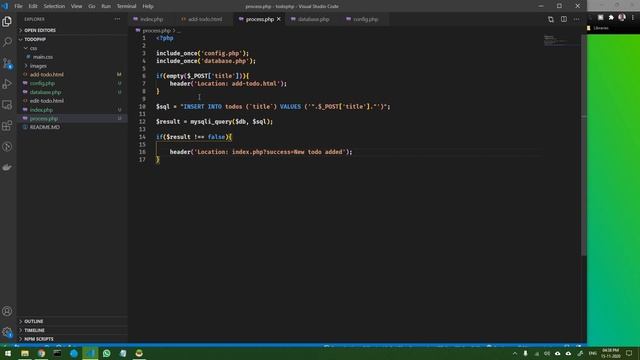Image resolution: width=640 pixels, height=360 pixels.
Task: Switch to the config.php tab
Action: (365, 19)
